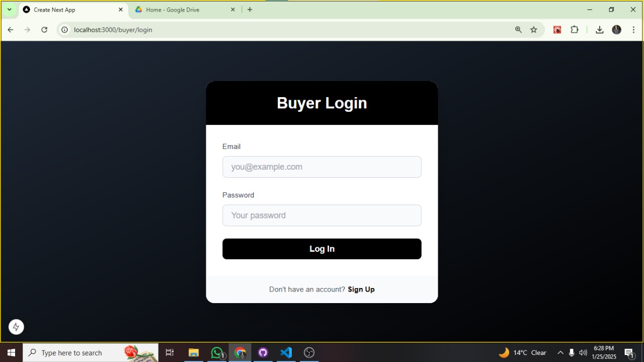Open OBS Studio from taskbar
The height and width of the screenshot is (362, 644).
point(309,352)
